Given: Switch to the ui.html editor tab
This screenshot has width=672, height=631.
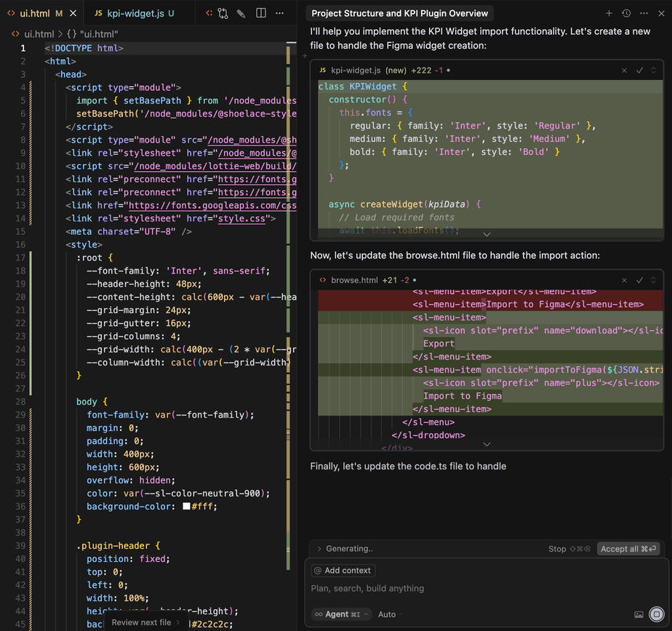Looking at the screenshot, I should 34,13.
